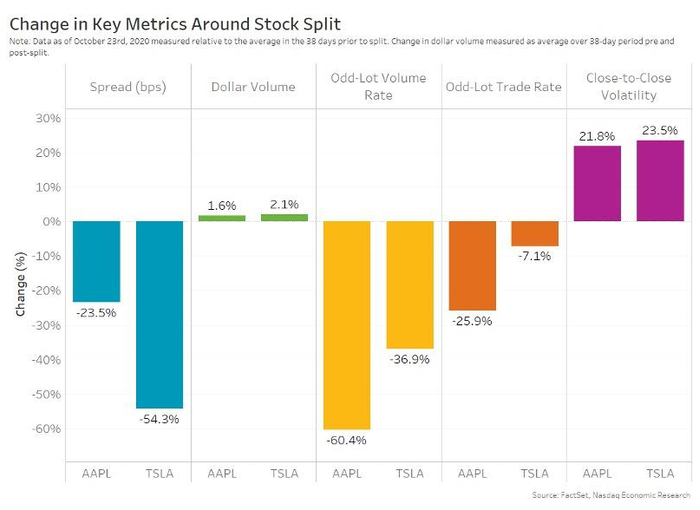Click the Change (%) y-axis label
This screenshot has height=510, width=700.
[19, 285]
